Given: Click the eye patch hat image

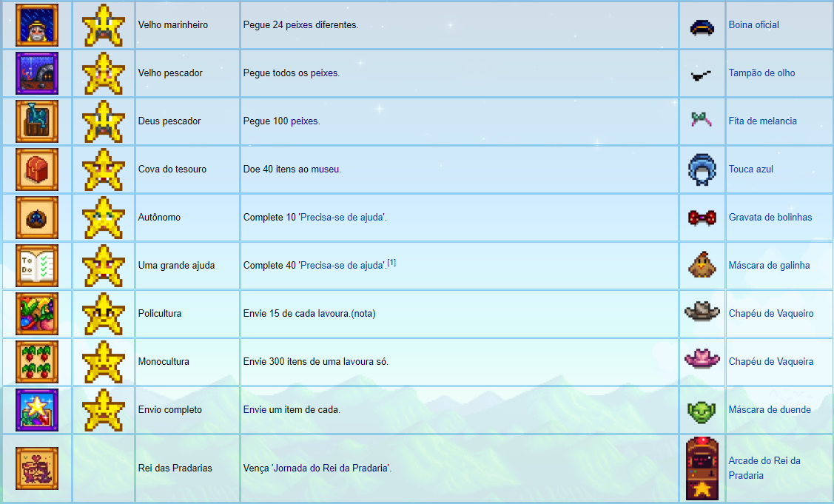Looking at the screenshot, I should (x=702, y=75).
